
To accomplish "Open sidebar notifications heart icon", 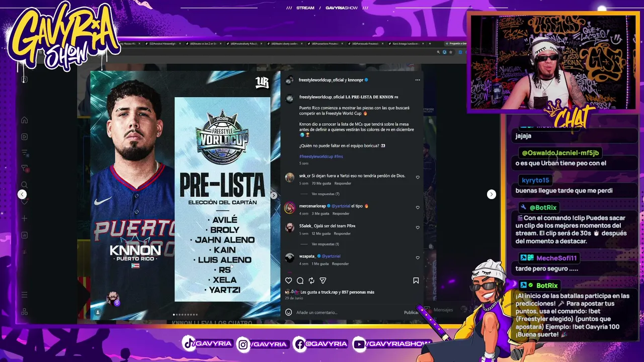I will point(24,201).
